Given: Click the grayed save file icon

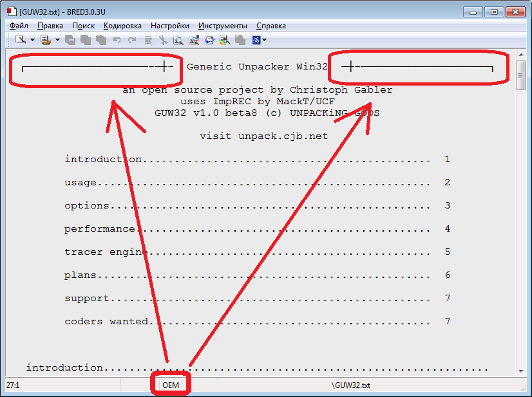Looking at the screenshot, I should point(70,40).
